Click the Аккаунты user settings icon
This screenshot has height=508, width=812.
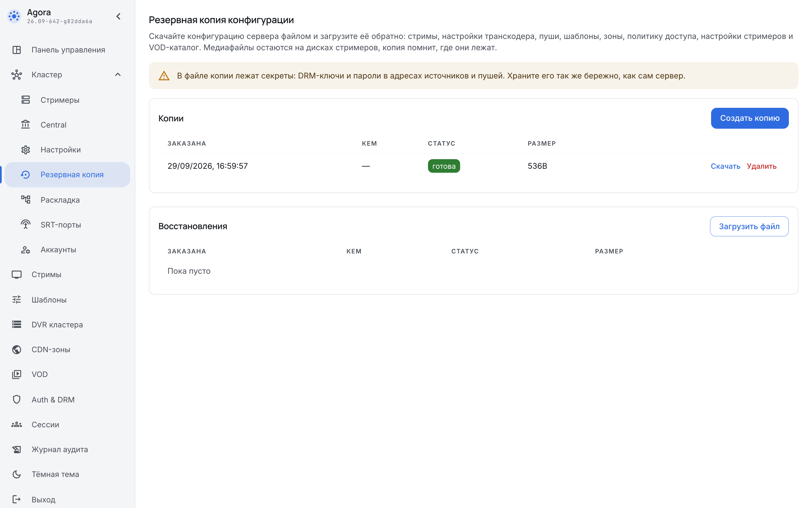(25, 250)
